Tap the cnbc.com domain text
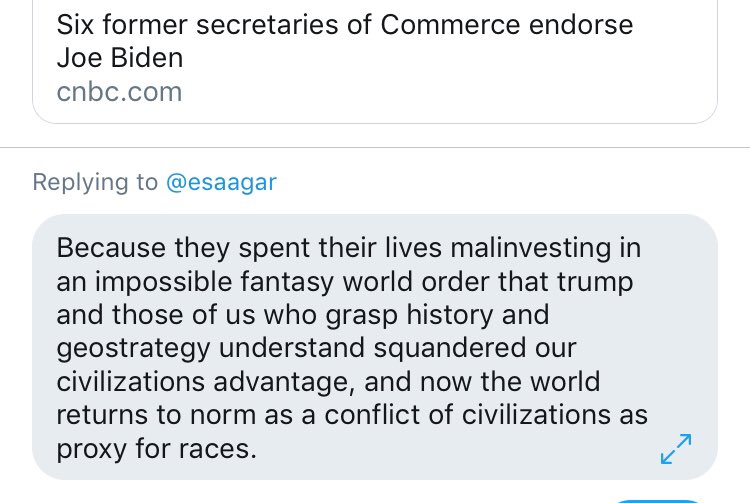 120,92
